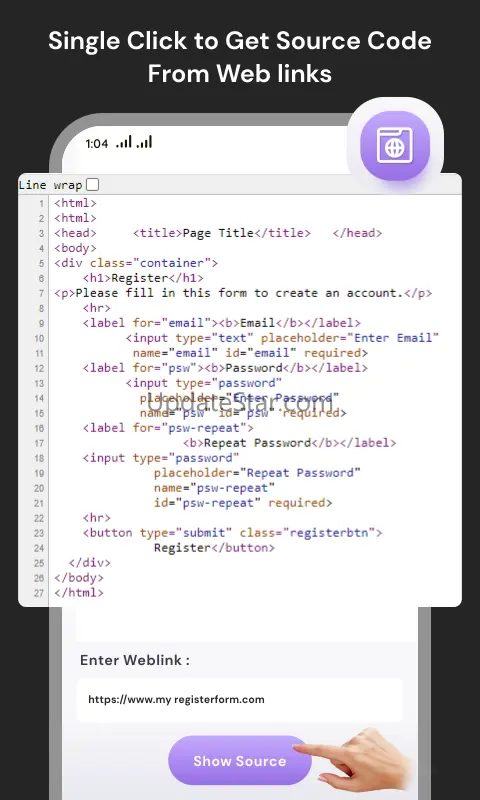Click line number 23 in gutter
480x800 pixels.
39,534
